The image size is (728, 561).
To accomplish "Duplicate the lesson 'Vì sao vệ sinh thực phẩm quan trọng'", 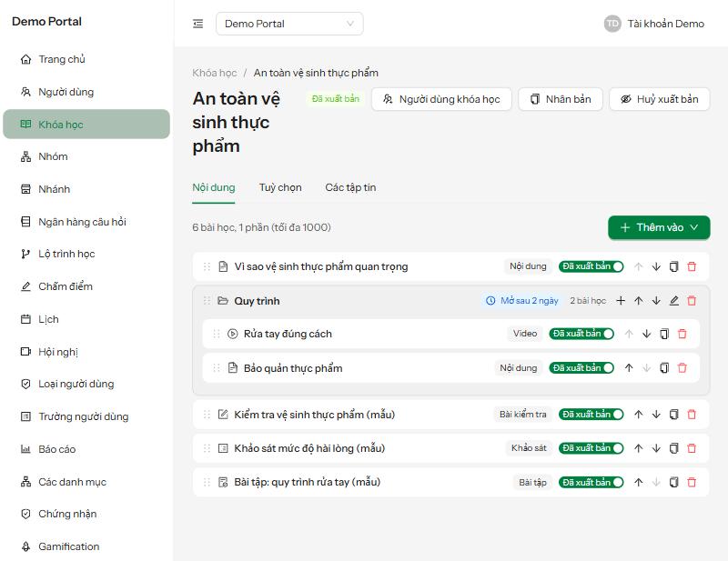I will point(673,266).
